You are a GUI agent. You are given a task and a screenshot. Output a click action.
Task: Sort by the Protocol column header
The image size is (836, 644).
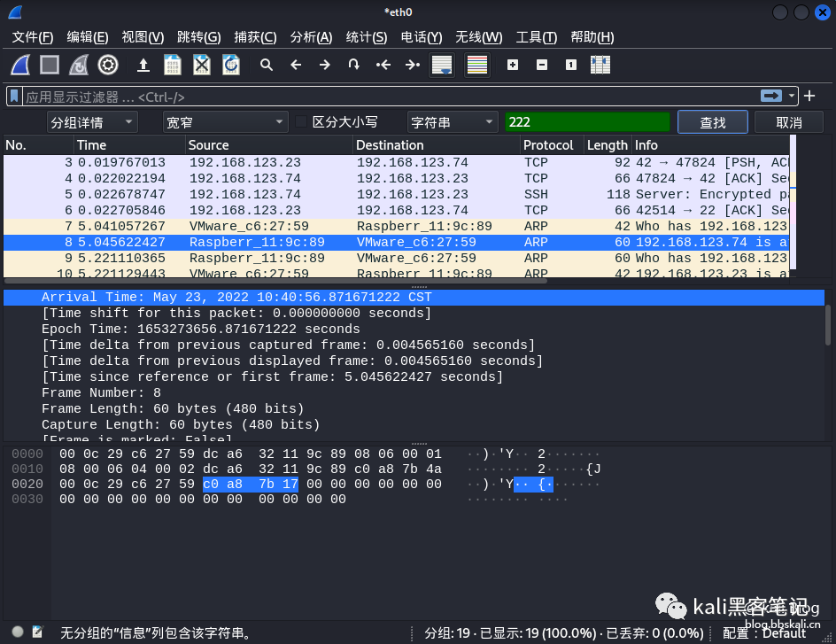point(552,145)
